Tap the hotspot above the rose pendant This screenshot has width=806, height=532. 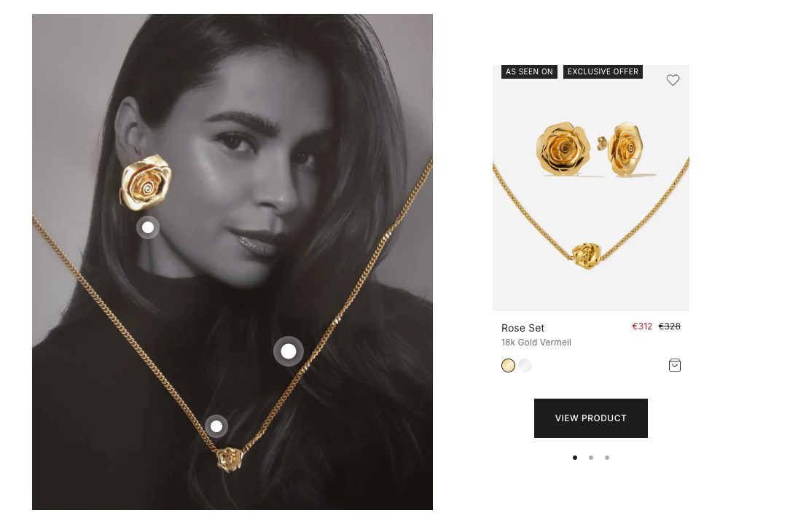216,426
